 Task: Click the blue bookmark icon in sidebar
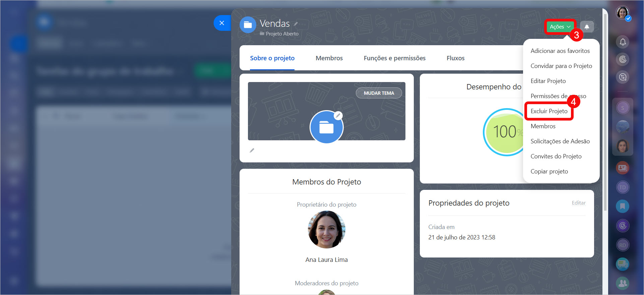pos(623,206)
